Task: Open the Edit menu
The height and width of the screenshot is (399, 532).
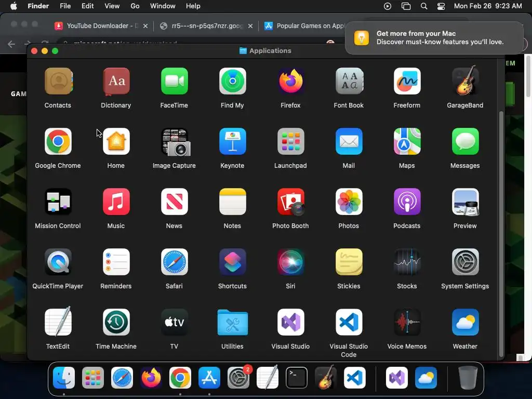Action: click(x=87, y=6)
